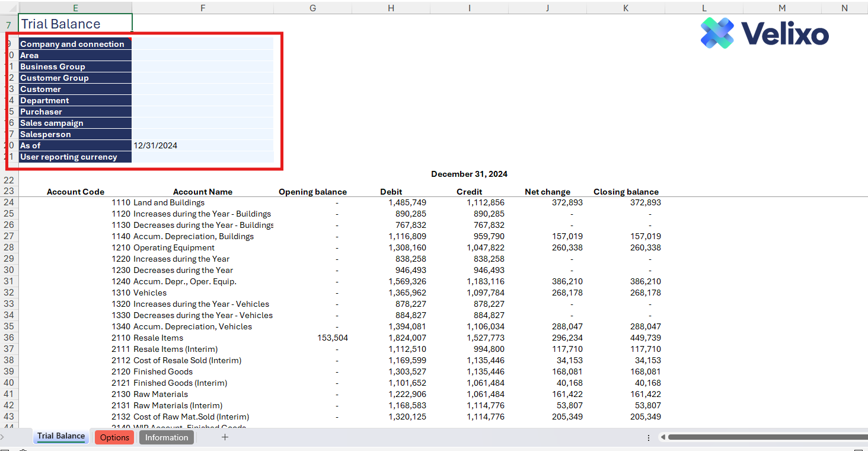Image resolution: width=868 pixels, height=451 pixels.
Task: Select the User reporting currency value cell
Action: click(x=202, y=157)
